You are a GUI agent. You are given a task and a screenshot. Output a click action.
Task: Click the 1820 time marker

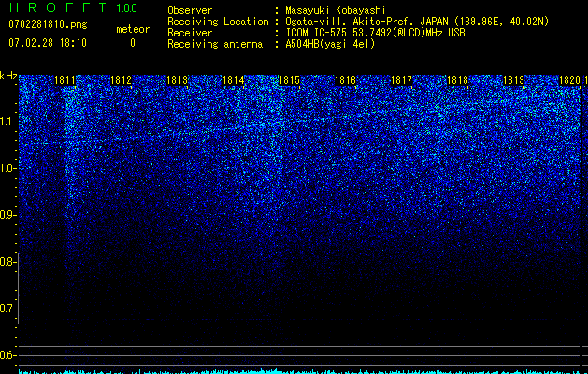tap(569, 80)
